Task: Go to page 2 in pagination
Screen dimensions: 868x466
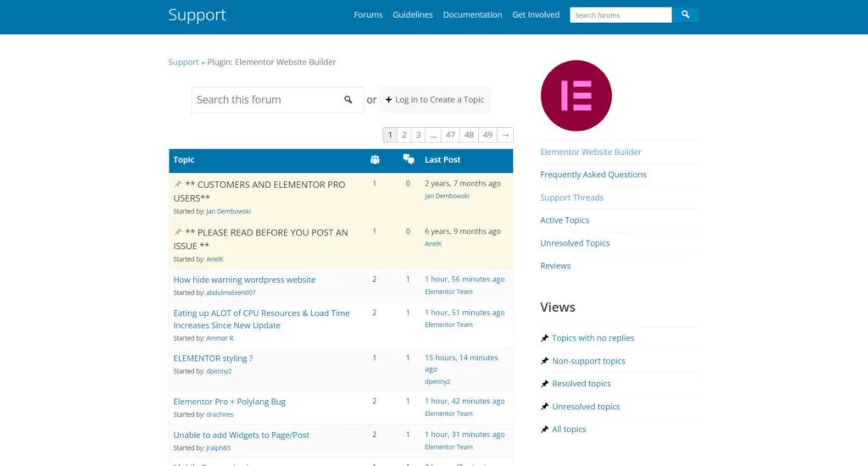Action: pos(404,135)
